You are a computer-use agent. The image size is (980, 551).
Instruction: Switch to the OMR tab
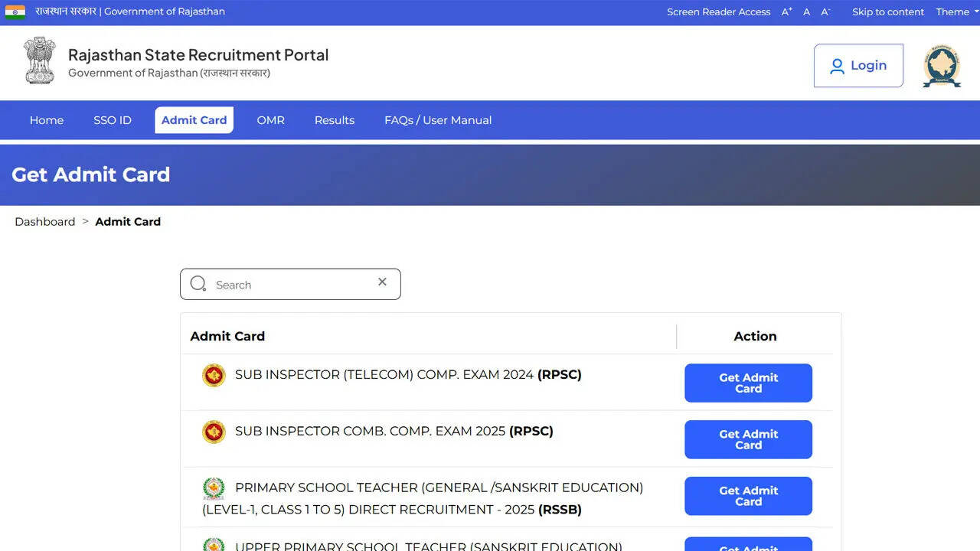point(270,120)
